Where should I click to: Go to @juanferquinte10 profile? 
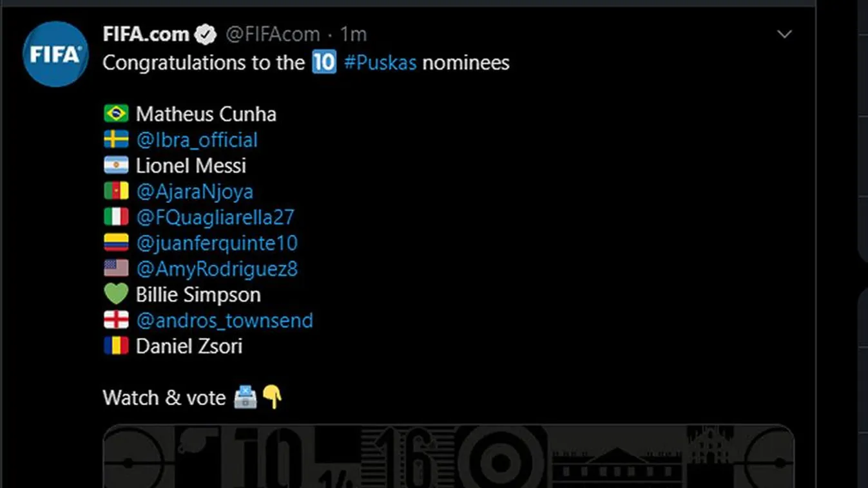tap(217, 243)
